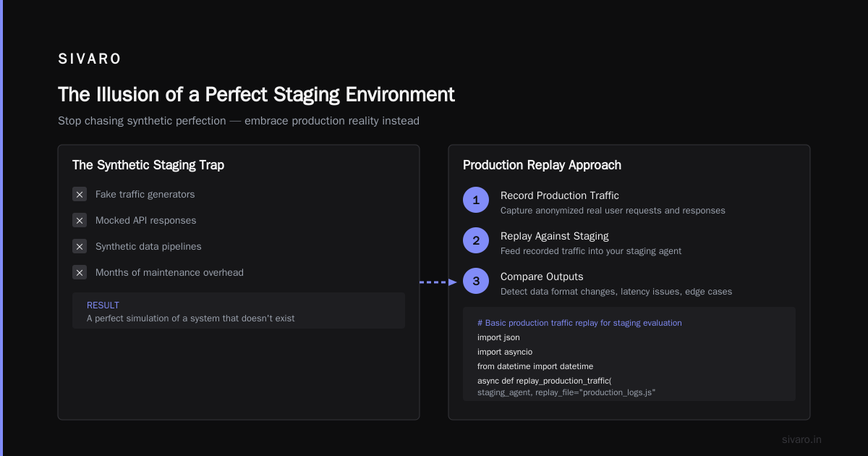
Task: Click 'Feed recorded traffic into your staging agent'
Action: (591, 251)
